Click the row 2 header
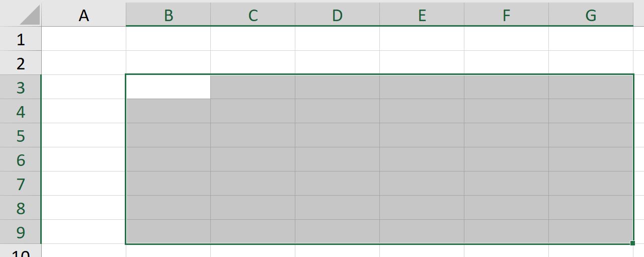 (x=21, y=63)
